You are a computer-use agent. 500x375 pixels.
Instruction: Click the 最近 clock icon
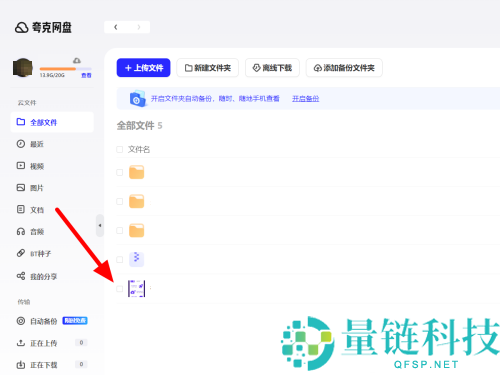click(x=21, y=144)
